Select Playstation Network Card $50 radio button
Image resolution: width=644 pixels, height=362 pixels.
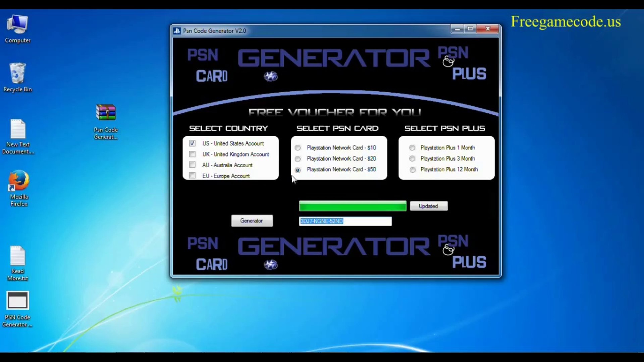click(x=297, y=169)
